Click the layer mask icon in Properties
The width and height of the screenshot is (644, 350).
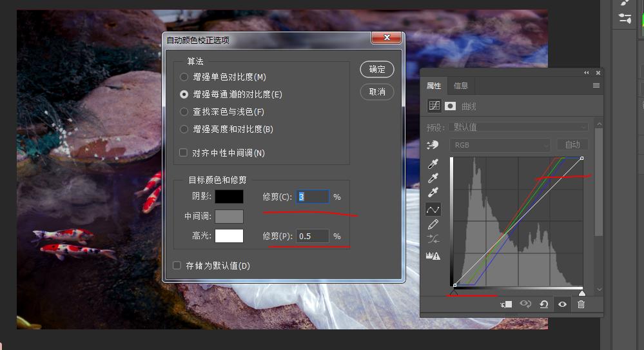tap(450, 106)
